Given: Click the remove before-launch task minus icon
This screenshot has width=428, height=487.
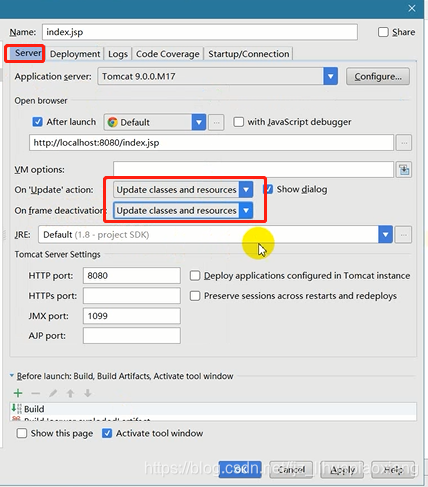Looking at the screenshot, I should click(x=36, y=393).
